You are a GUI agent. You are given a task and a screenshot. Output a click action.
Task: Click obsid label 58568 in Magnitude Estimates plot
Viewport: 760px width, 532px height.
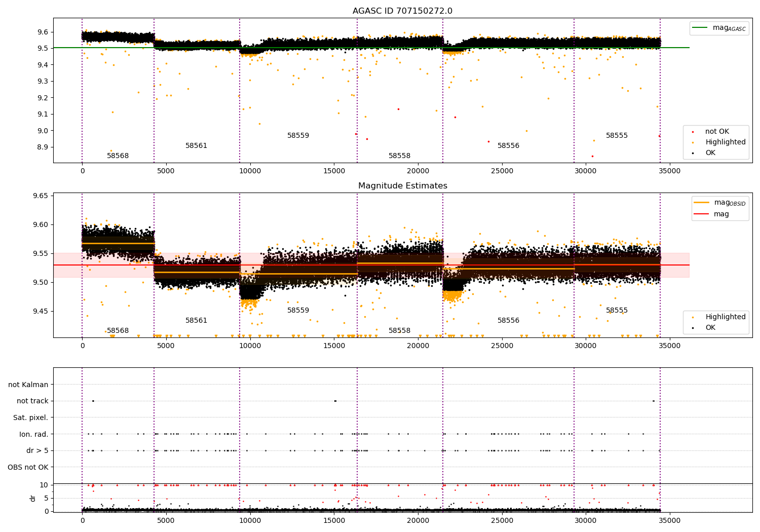tap(118, 331)
